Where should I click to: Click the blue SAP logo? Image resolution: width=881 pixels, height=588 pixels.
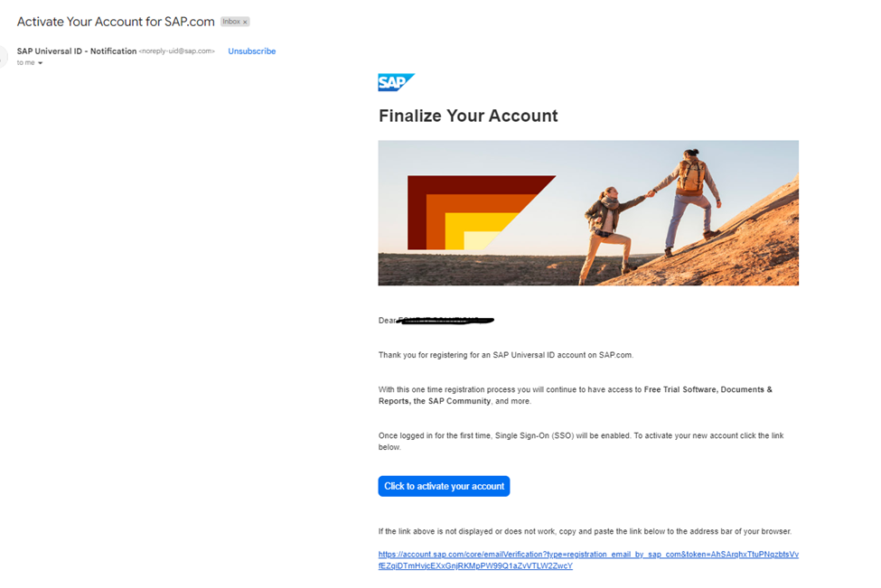point(396,82)
